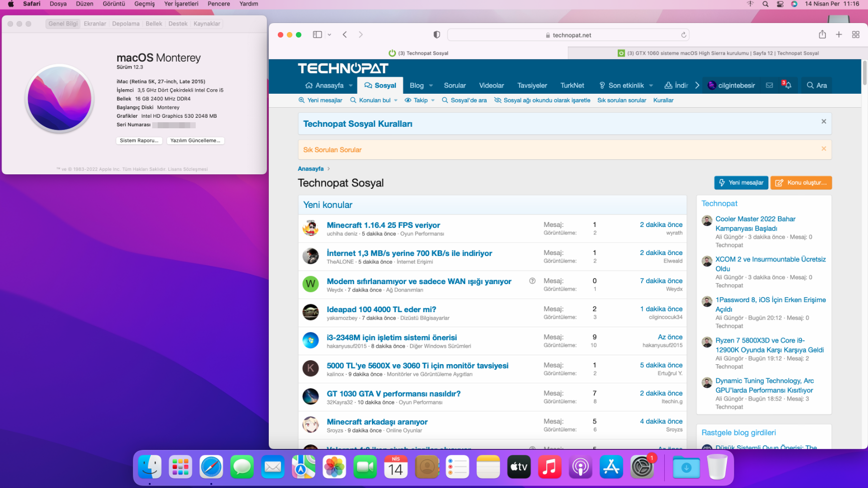The height and width of the screenshot is (488, 868).
Task: Expand the Konuları bul dropdown arrow
Action: [395, 100]
